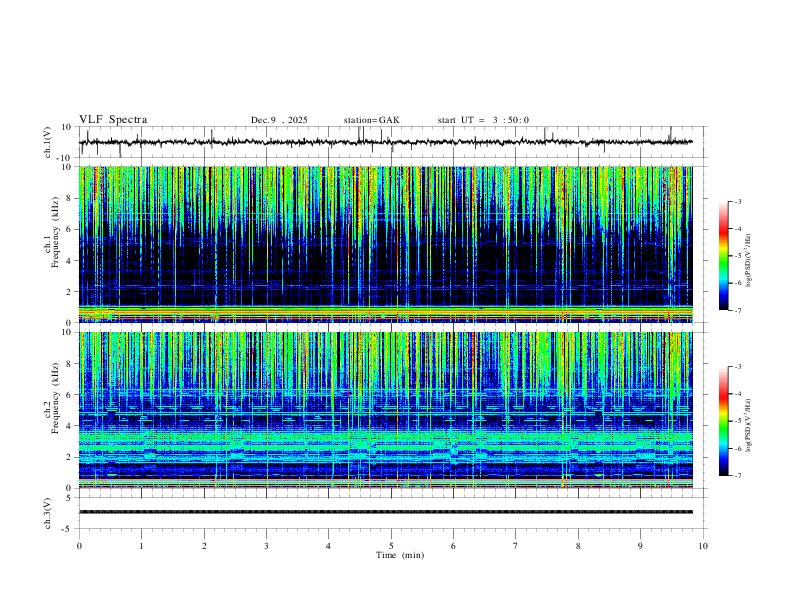Screen dimensions: 792x612
Task: Click the "station=GAK" header label
Action: click(371, 120)
